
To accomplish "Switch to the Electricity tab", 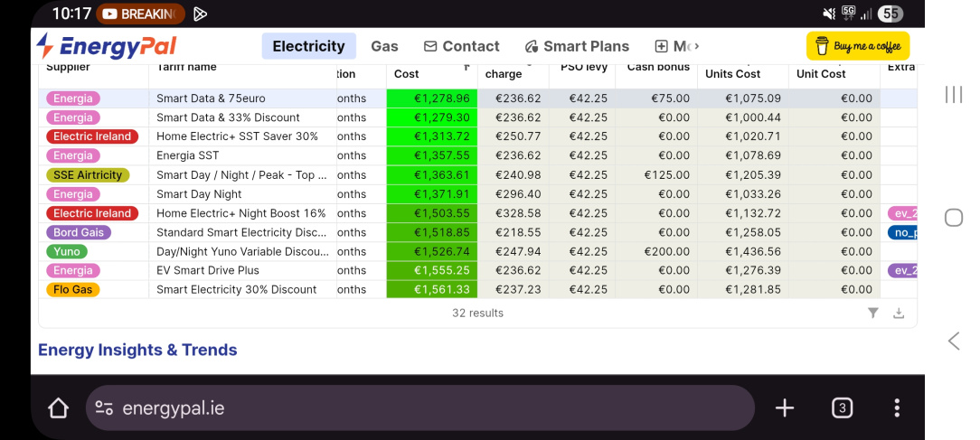I will tap(309, 46).
